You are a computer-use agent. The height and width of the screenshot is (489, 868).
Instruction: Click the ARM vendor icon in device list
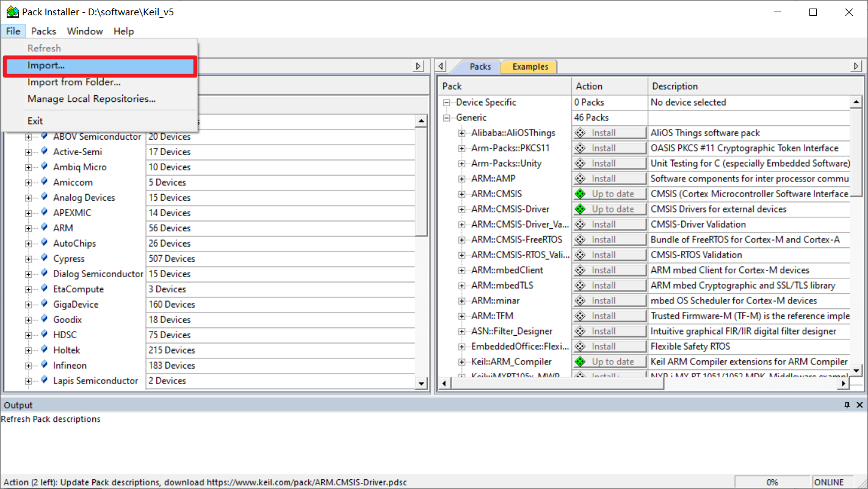pyautogui.click(x=44, y=228)
